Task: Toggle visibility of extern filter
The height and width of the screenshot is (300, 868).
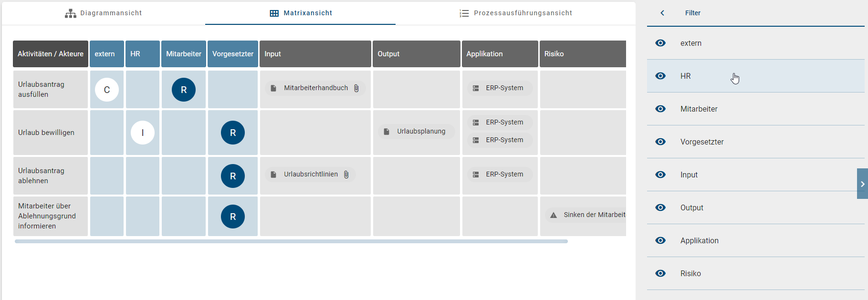Action: [x=660, y=43]
